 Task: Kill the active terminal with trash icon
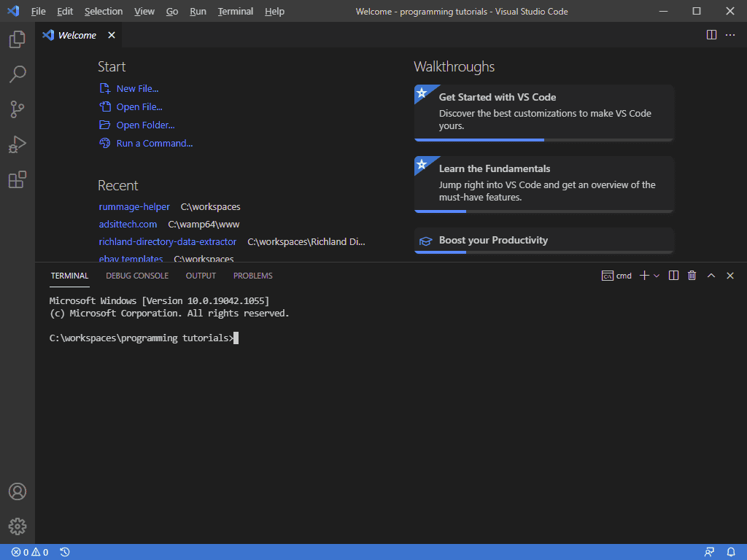coord(692,276)
